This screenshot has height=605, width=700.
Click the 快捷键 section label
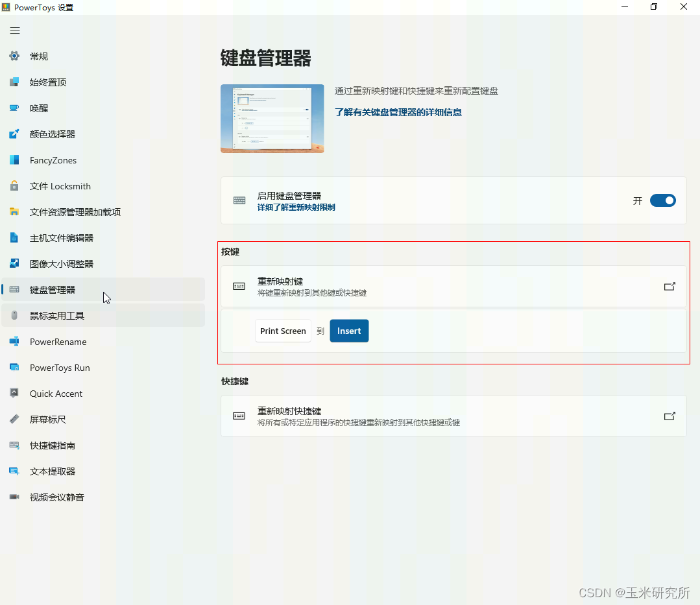tap(235, 381)
